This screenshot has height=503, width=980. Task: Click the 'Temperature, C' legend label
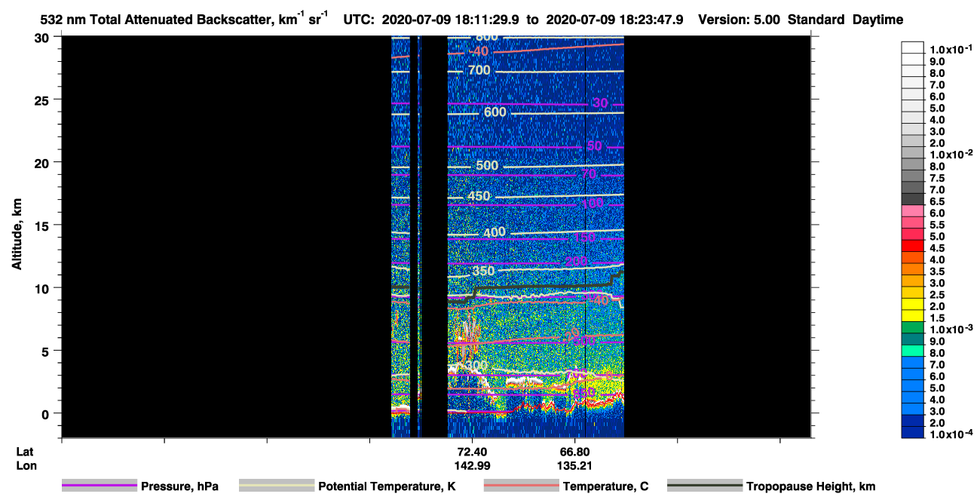[605, 486]
